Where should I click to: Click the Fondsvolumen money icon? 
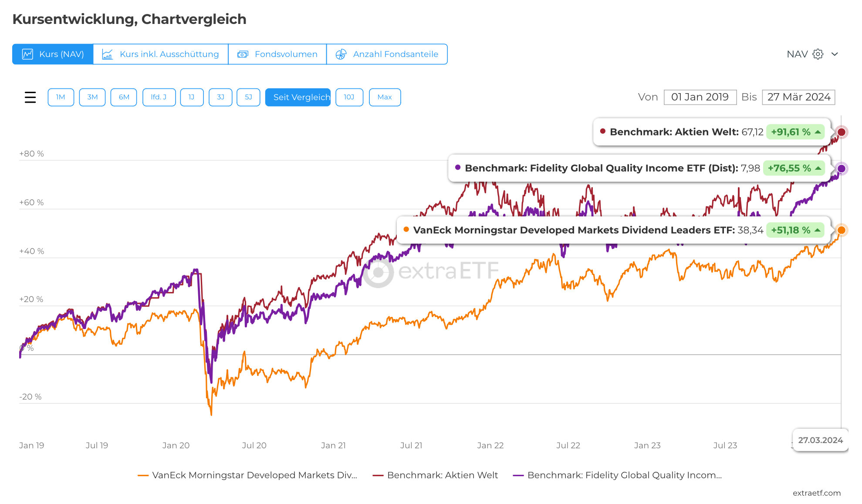[243, 54]
